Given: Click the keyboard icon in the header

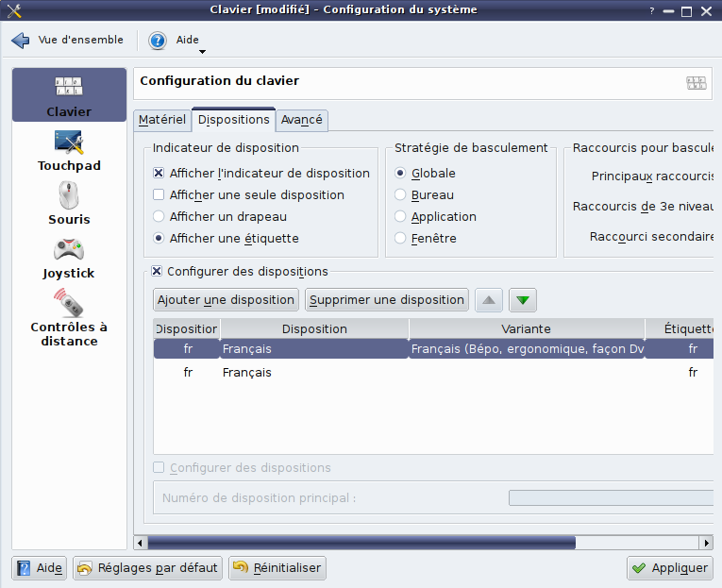Looking at the screenshot, I should point(696,83).
